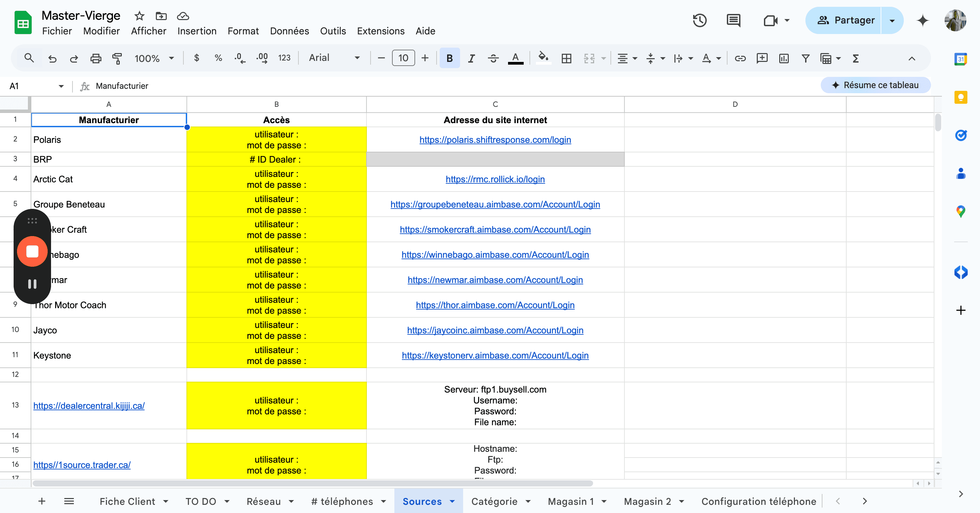Decrease decimal places

pyautogui.click(x=240, y=58)
